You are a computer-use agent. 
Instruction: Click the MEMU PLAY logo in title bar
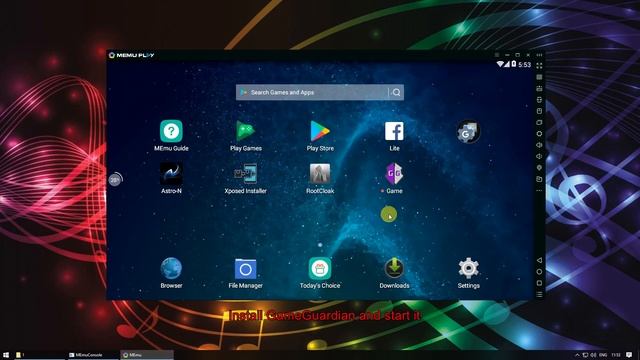131,55
